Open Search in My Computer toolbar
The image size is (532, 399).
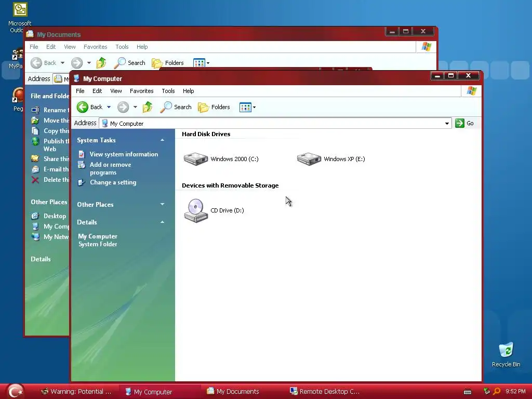click(176, 107)
